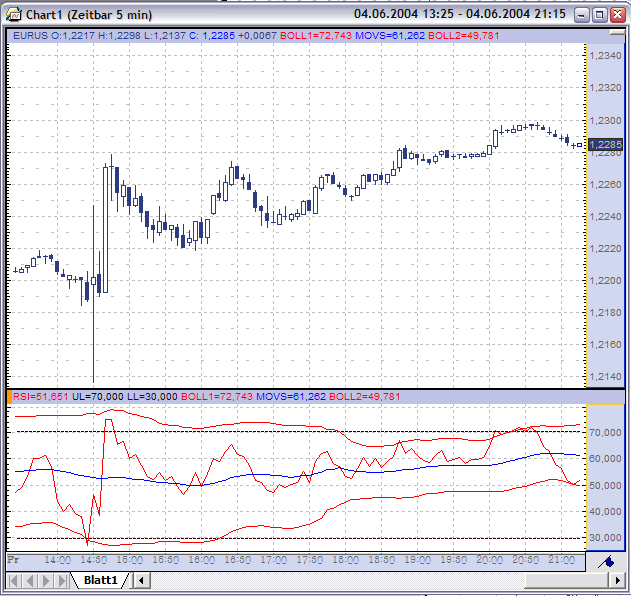The width and height of the screenshot is (640, 596).
Task: Click the red BOLL1=72,743 label in RSI header
Action: pyautogui.click(x=217, y=396)
